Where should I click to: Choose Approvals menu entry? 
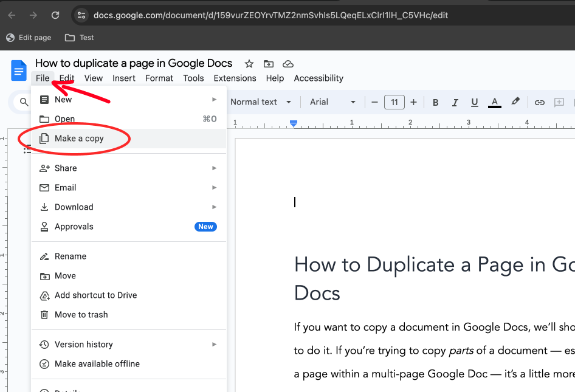point(129,226)
